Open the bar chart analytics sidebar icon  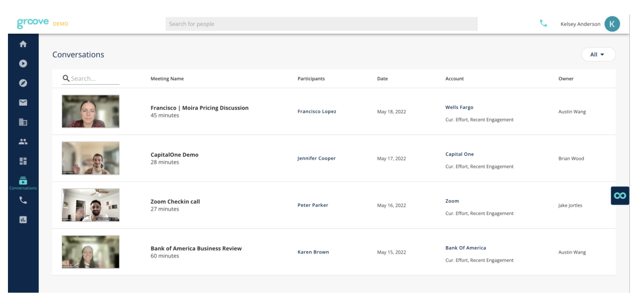(23, 219)
